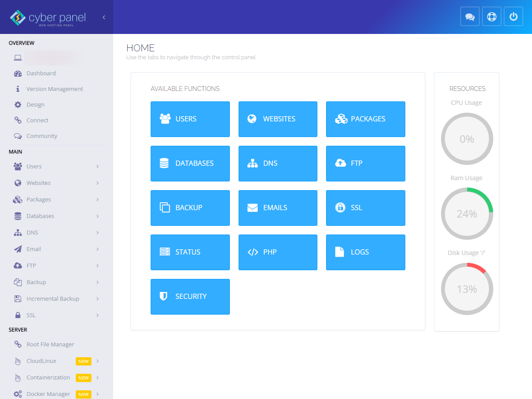Open the lifebuoy support icon
Image resolution: width=532 pixels, height=399 pixels.
pyautogui.click(x=492, y=17)
